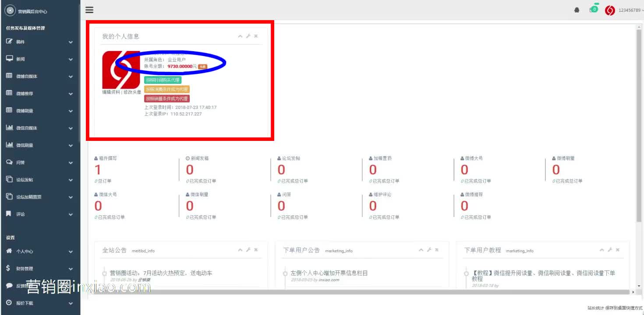The height and width of the screenshot is (315, 644).
Task: Collapse the 下单用户公告 panel
Action: click(x=421, y=250)
